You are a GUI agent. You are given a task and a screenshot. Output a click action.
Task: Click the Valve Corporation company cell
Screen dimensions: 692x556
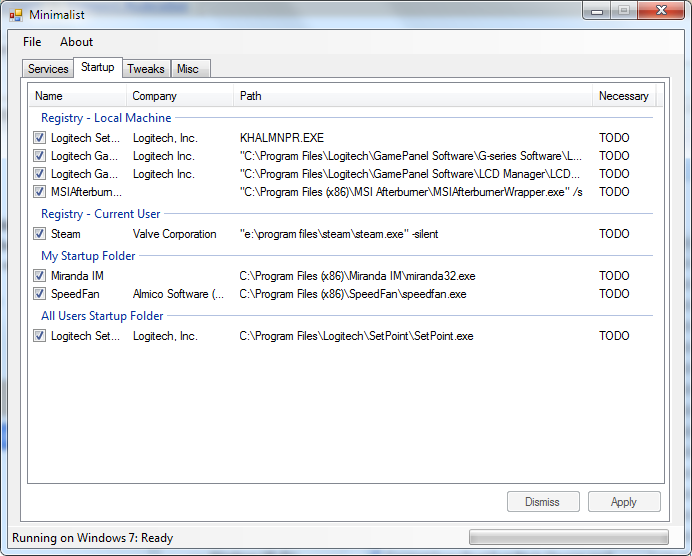[x=175, y=234]
